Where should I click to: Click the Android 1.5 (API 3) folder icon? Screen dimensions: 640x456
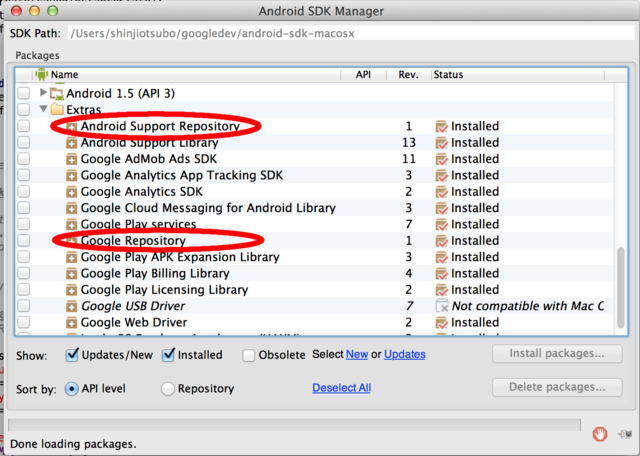(57, 93)
